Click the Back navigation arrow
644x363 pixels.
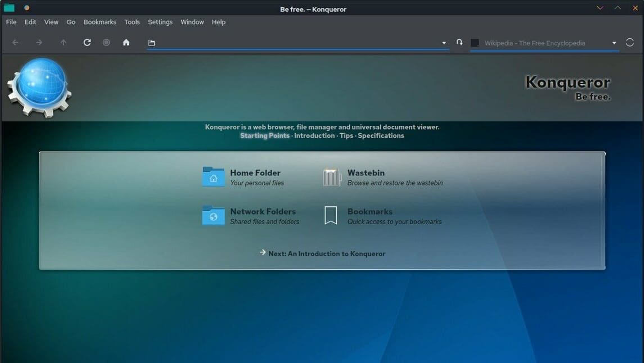[15, 42]
